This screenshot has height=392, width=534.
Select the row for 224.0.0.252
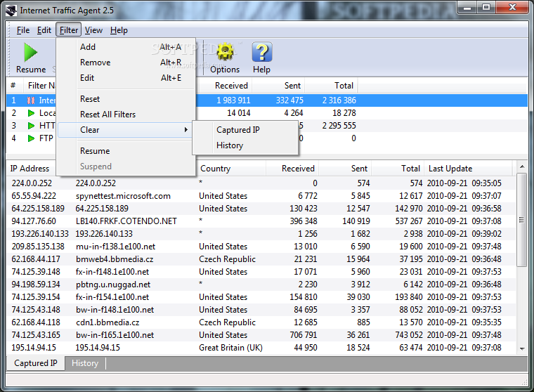click(x=261, y=183)
